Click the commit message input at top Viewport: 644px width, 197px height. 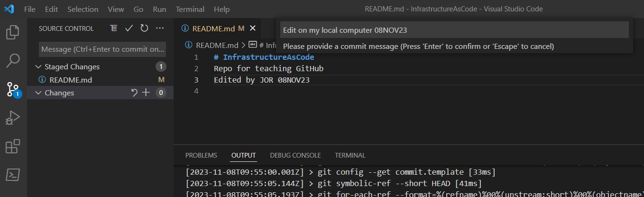(454, 30)
